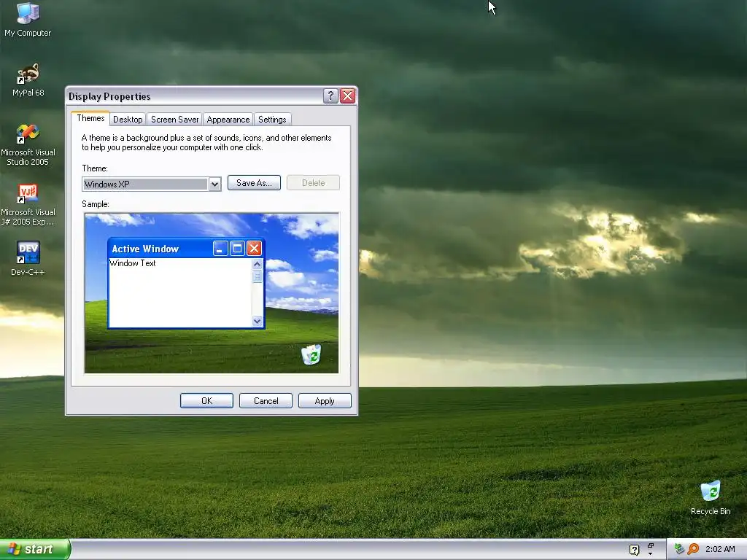The width and height of the screenshot is (747, 560).
Task: Click the sample window scrollbar down arrow
Action: click(x=258, y=321)
